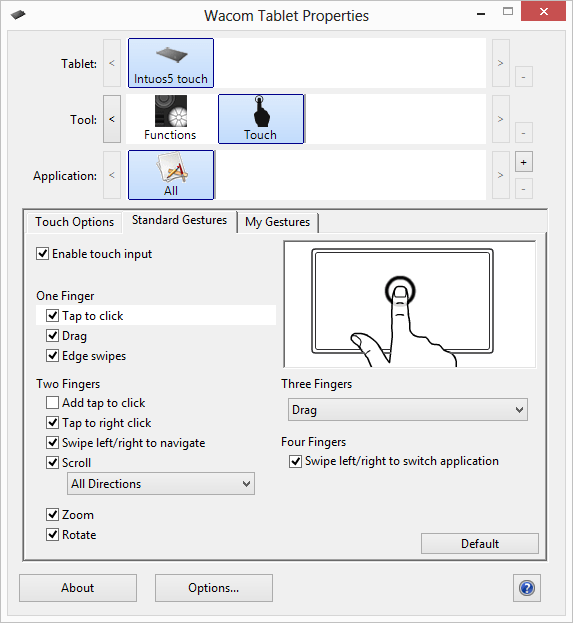Open the My Gestures tab
Viewport: 573px width, 623px height.
tap(277, 222)
